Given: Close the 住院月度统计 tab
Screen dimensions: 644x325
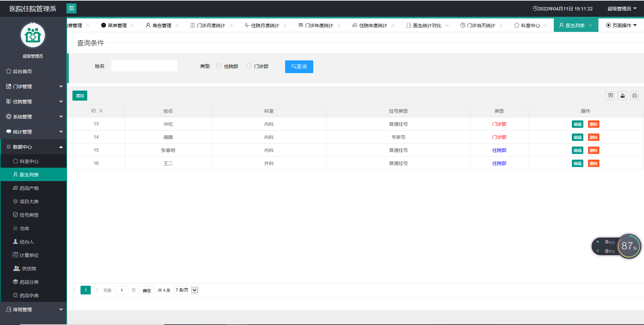Looking at the screenshot, I should 285,25.
